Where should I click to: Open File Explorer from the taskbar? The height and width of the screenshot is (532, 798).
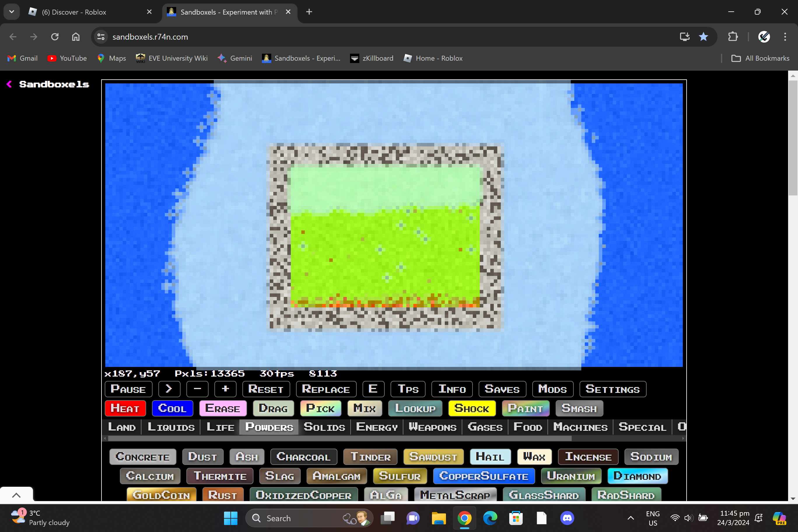tap(439, 518)
